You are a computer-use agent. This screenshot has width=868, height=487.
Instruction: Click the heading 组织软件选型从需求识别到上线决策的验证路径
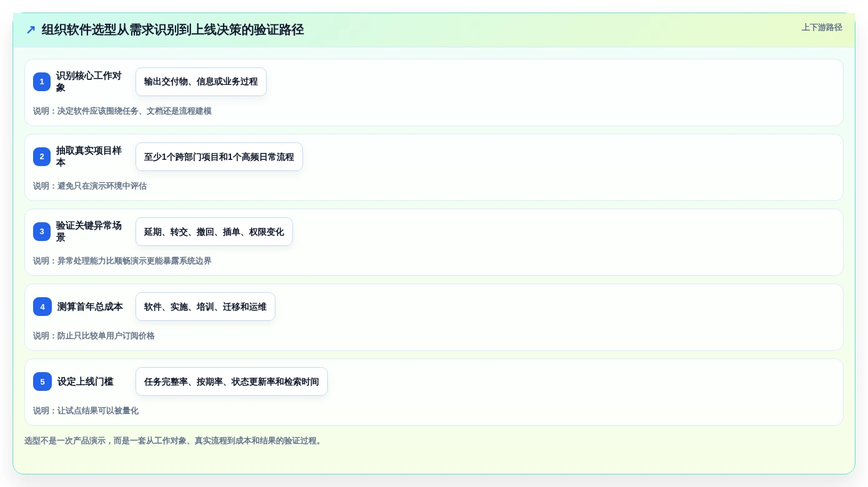click(173, 30)
